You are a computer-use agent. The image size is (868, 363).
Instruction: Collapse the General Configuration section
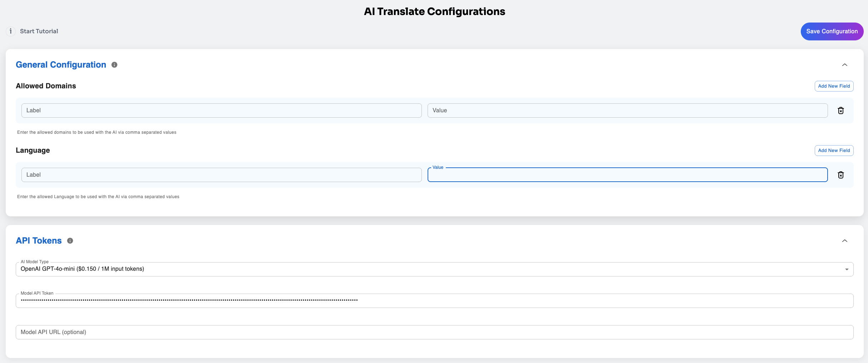click(845, 65)
